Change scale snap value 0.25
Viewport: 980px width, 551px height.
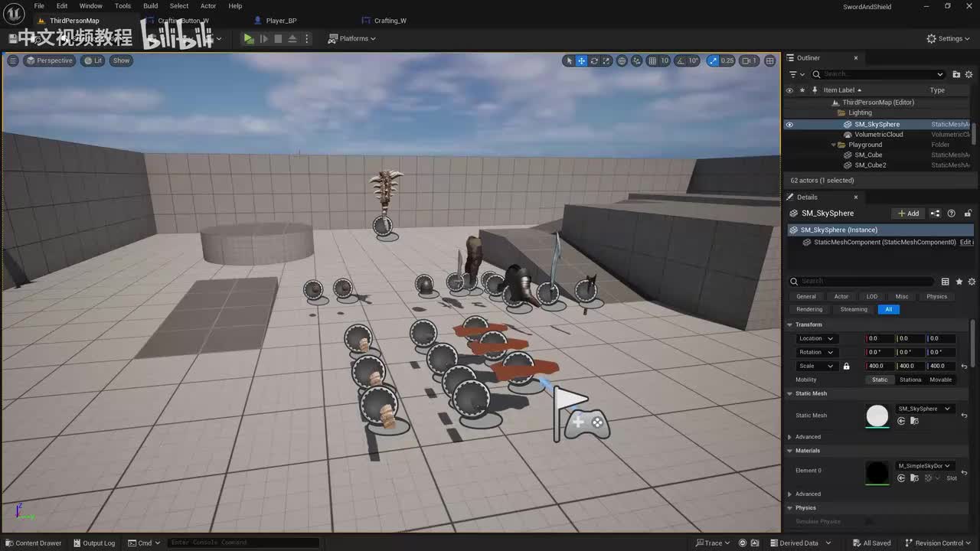(x=727, y=60)
